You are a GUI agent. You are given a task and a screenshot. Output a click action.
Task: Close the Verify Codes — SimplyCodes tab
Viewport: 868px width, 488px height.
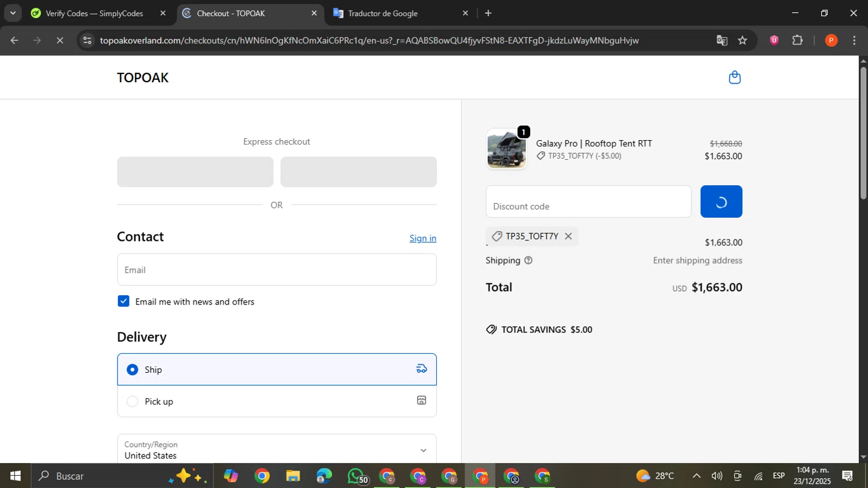pyautogui.click(x=163, y=13)
